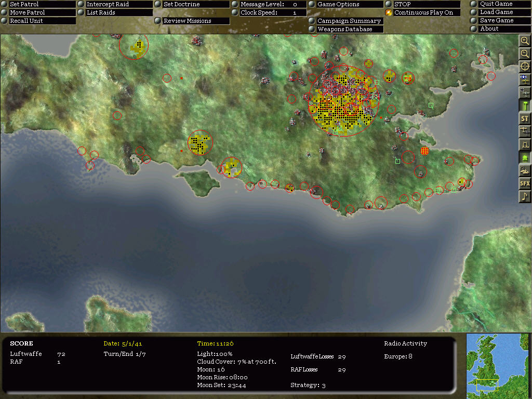This screenshot has height=399, width=532.
Task: Click the Date: 5/1/41 text
Action: coord(123,343)
